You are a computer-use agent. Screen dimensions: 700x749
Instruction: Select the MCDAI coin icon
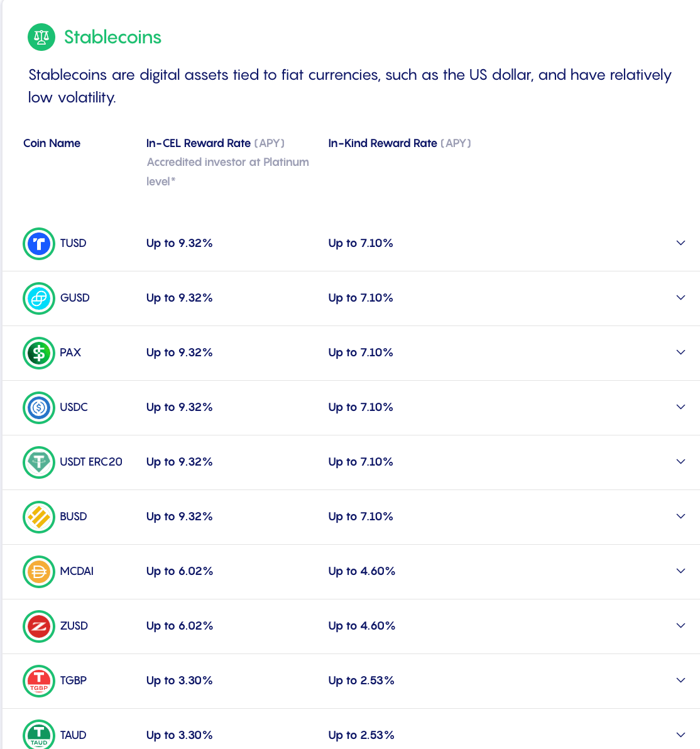(x=38, y=571)
